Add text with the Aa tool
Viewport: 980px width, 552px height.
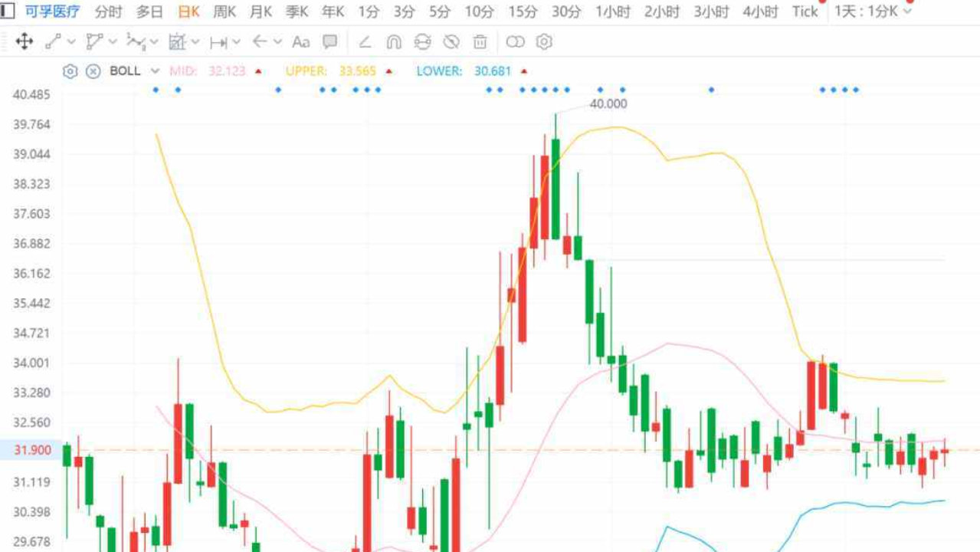[x=301, y=42]
